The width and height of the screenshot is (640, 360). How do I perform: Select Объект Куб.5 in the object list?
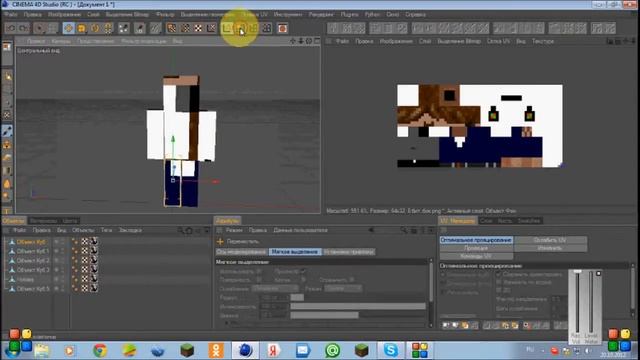(33, 289)
